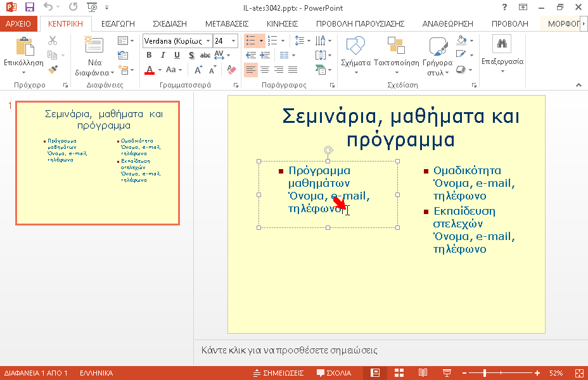Viewport: 588px width, 380px height.
Task: Switch to ΣΧΕΔΙΑΣΗ tab
Action: point(170,24)
